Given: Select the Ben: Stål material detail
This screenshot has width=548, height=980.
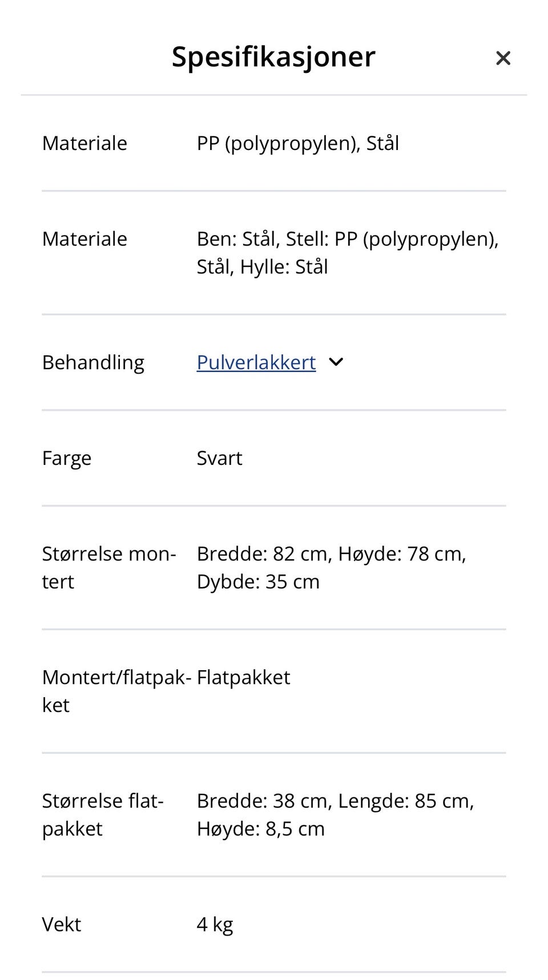Looking at the screenshot, I should [236, 239].
